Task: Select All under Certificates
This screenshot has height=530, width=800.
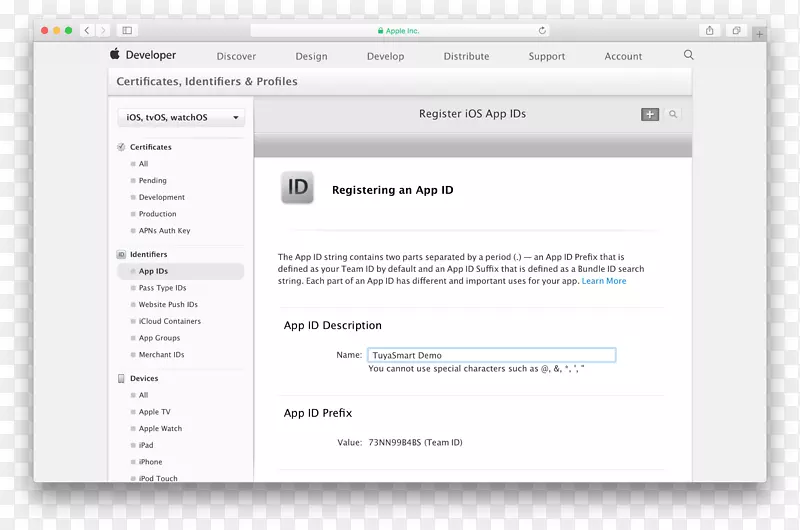Action: tap(143, 164)
